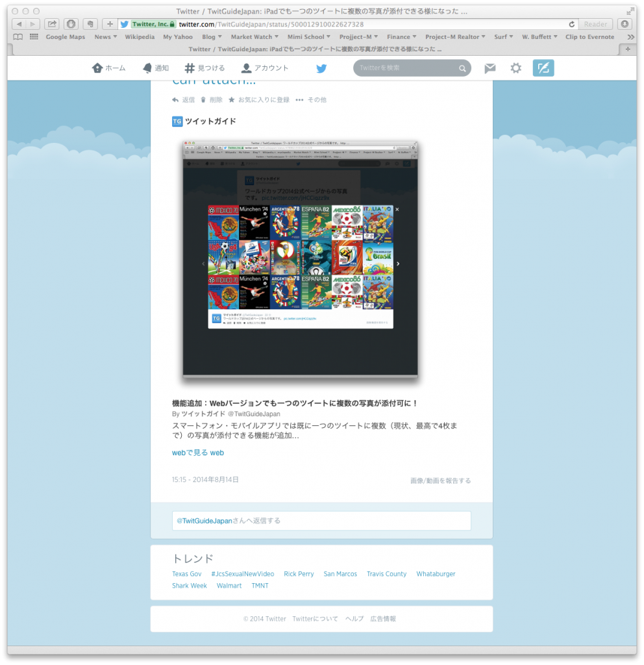Open the embedded World Cup screenshot thumbnail
Screen dimensions: 644x665
tap(300, 258)
